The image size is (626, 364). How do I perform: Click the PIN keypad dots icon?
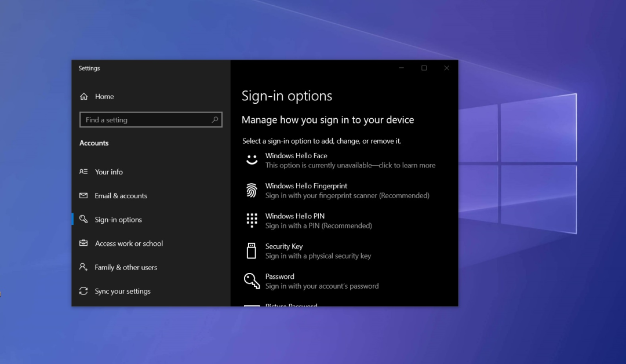point(252,220)
